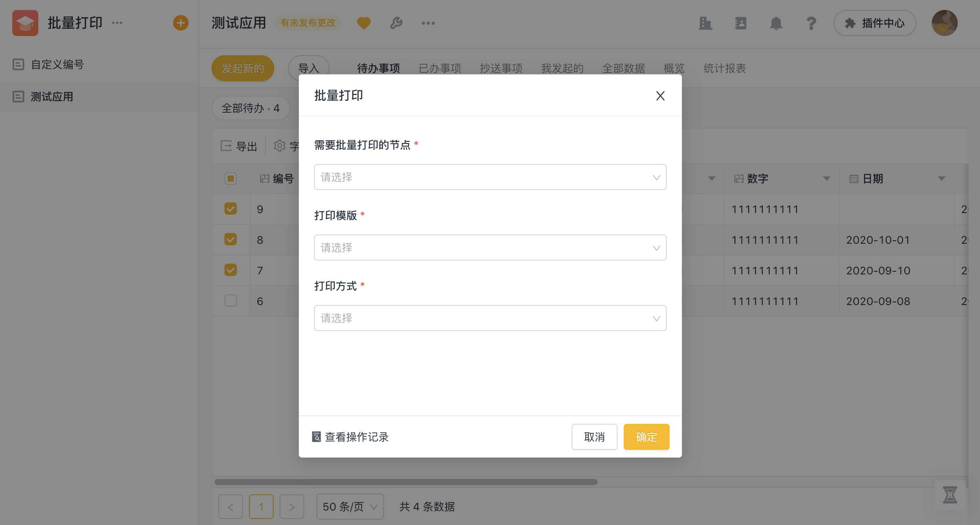Select 测试应用 in the sidebar
The width and height of the screenshot is (980, 525).
(x=99, y=97)
